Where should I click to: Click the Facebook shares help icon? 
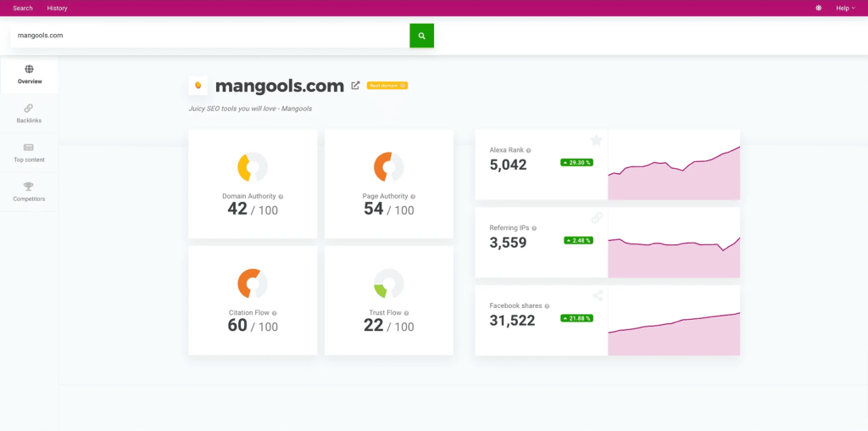[x=547, y=305]
